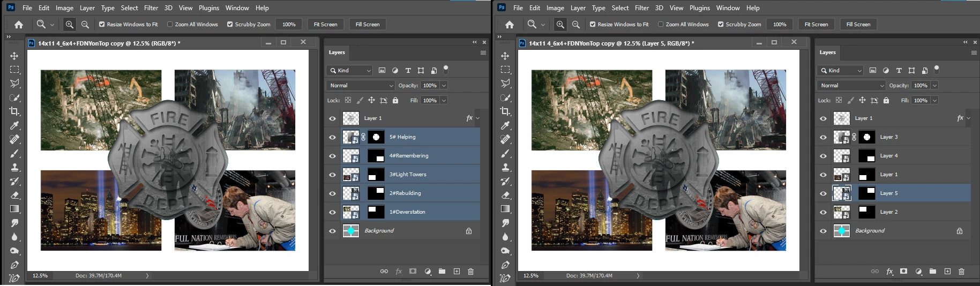Click Zoom Out magnifier in left options bar
980x286 pixels.
[85, 24]
